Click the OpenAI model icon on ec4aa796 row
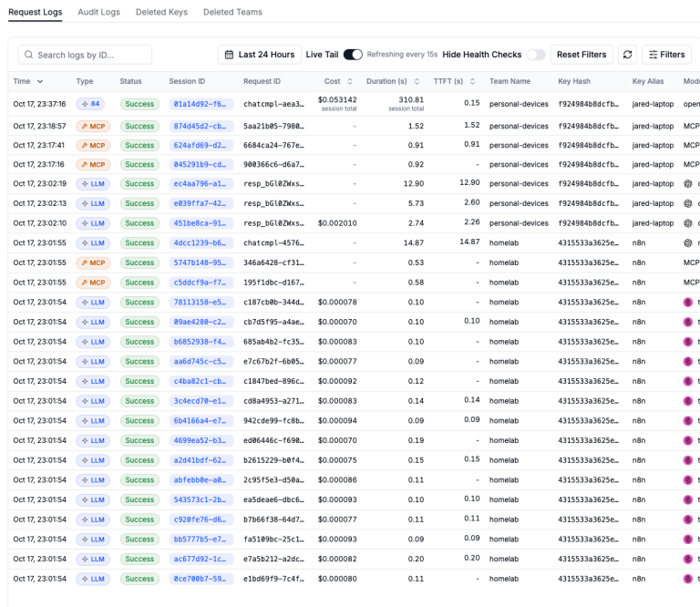700x607 pixels. point(688,184)
